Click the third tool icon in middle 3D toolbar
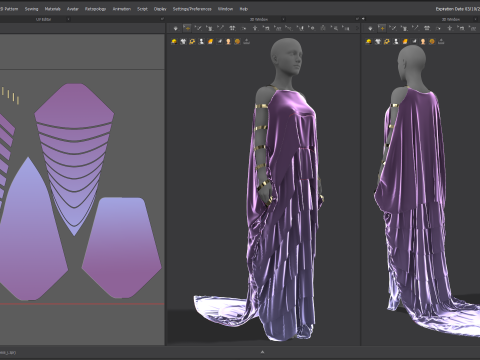480x360 pixels. pos(198,29)
